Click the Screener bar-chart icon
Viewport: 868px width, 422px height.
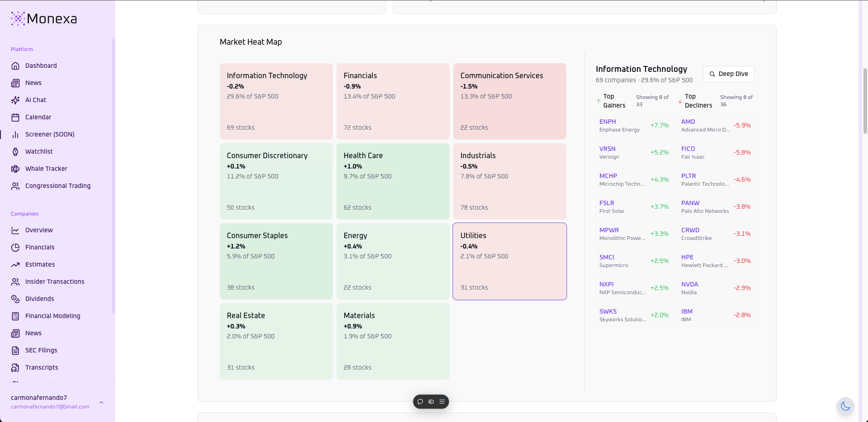pyautogui.click(x=15, y=134)
